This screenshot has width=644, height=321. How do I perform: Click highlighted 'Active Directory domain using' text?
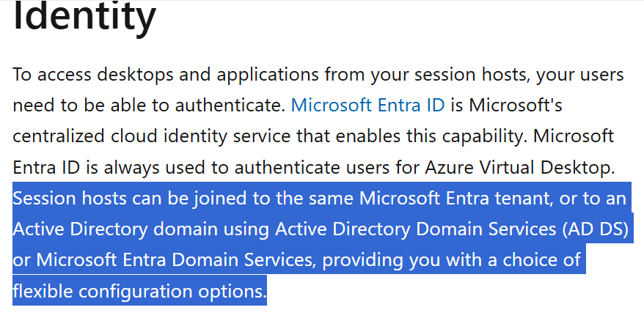click(142, 229)
